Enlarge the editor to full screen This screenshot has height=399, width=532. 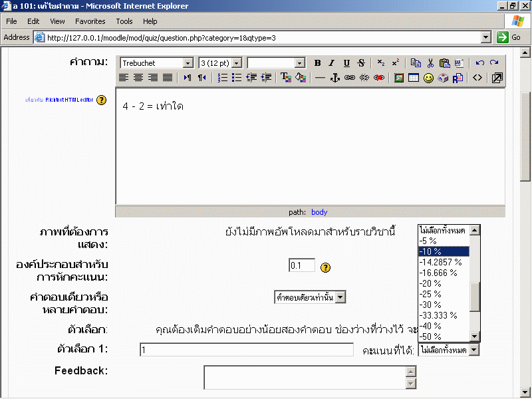pyautogui.click(x=497, y=78)
